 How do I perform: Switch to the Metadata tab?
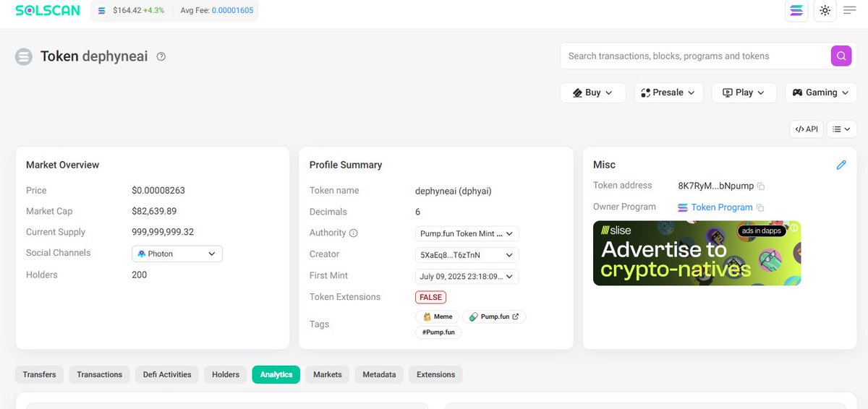379,374
